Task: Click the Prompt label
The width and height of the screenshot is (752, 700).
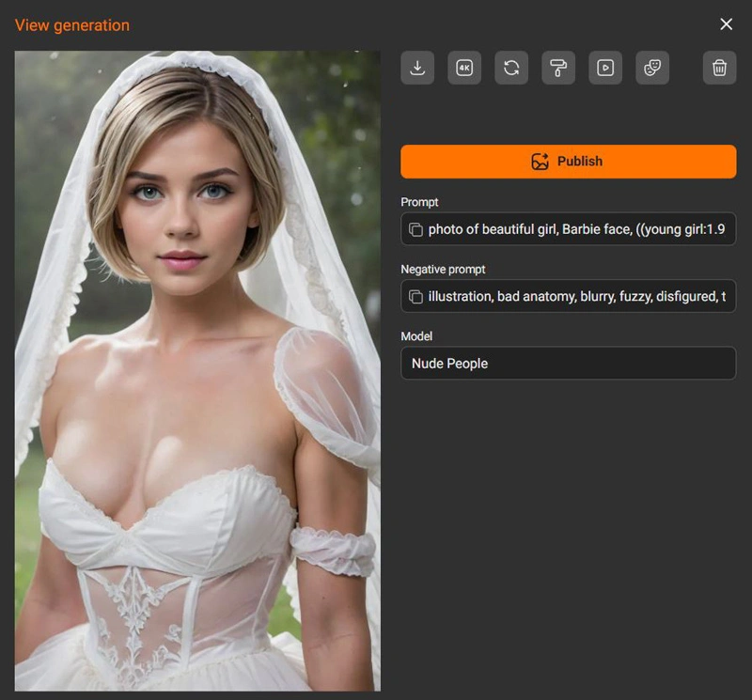Action: [418, 202]
